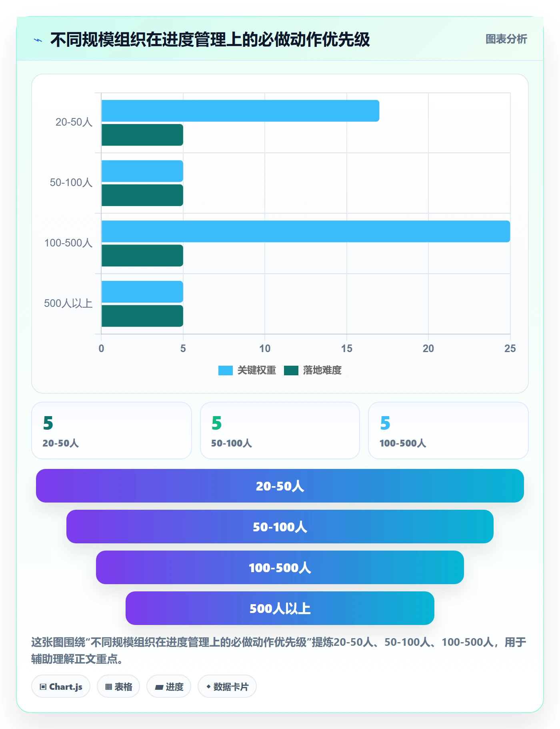
Task: Toggle the 关键权重 legend item
Action: 247,370
